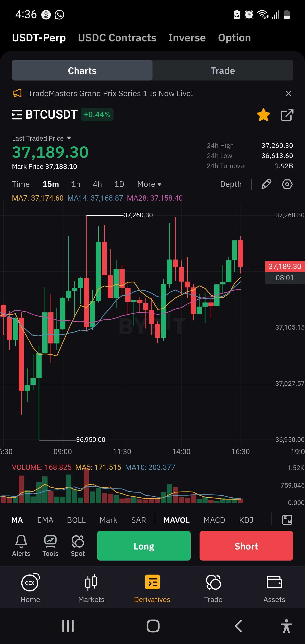This screenshot has height=644, width=305.
Task: Toggle the MAVOL sub-indicator
Action: pyautogui.click(x=176, y=520)
